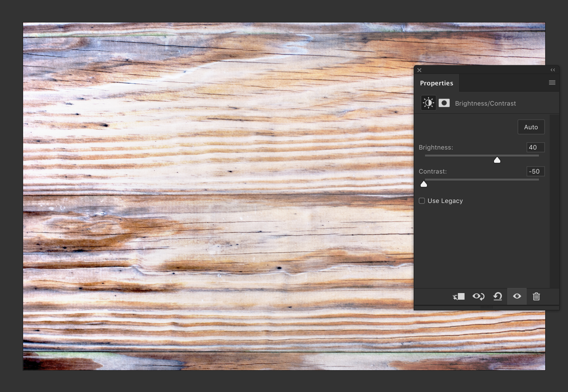Click the Auto button
The image size is (568, 392).
point(531,127)
